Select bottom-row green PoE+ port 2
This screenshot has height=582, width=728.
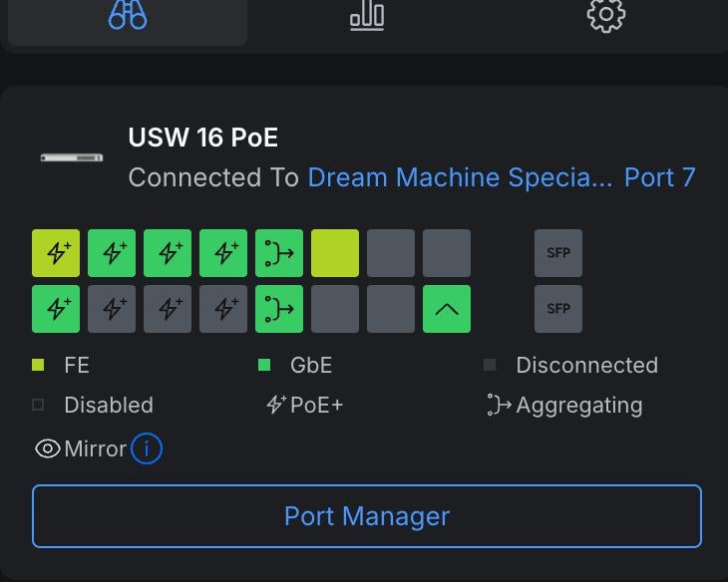56,309
